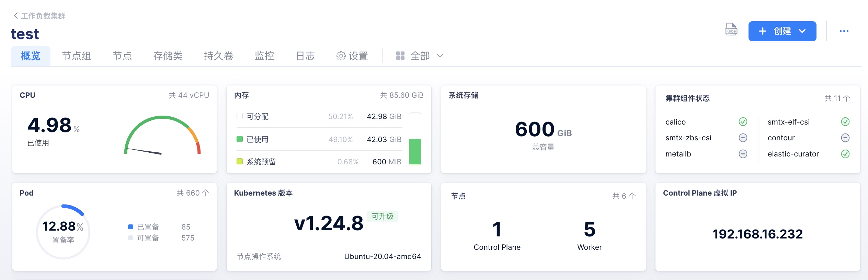Click the 可分配 legend swatch
This screenshot has height=280, width=868.
[240, 116]
